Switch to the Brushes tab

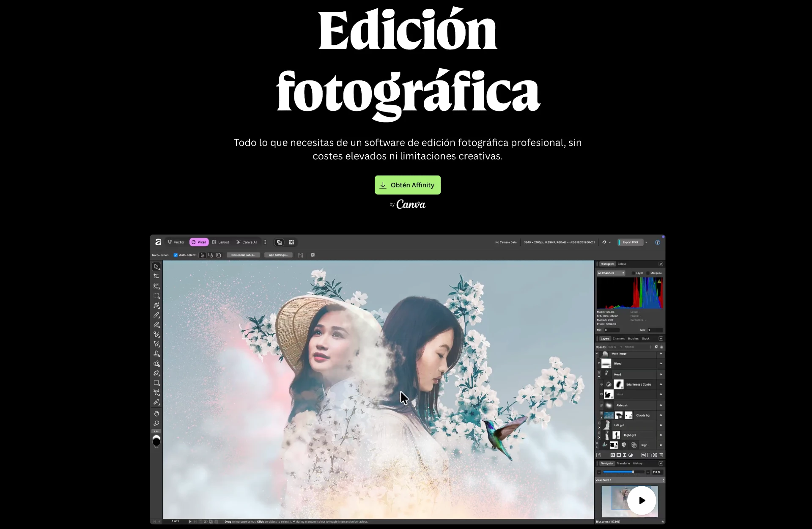pos(633,339)
